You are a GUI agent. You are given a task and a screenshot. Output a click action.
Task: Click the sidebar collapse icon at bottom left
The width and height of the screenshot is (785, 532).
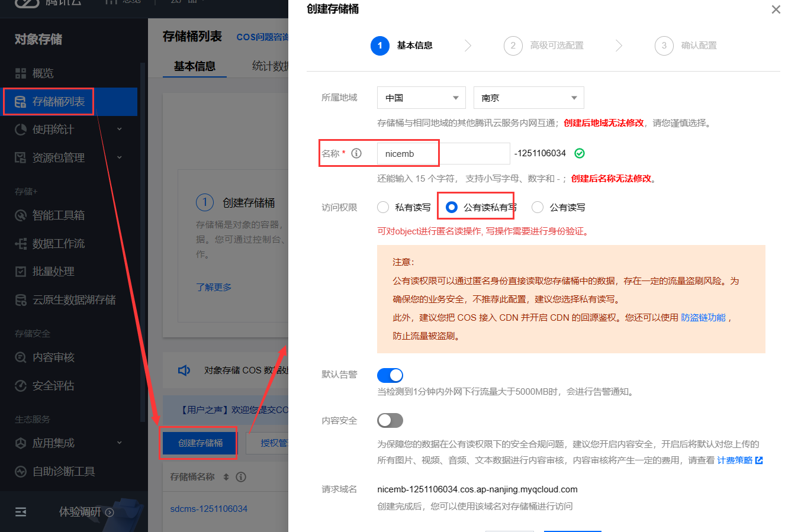(21, 512)
